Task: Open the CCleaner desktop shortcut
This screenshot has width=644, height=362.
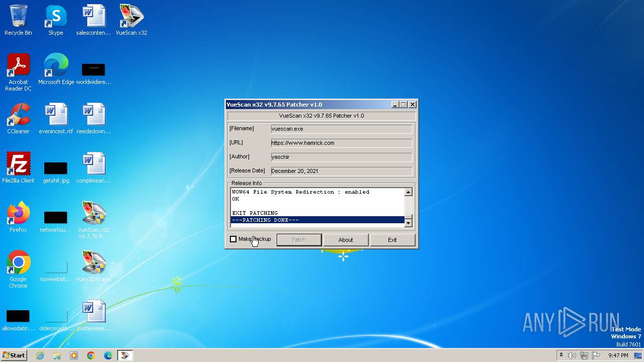Action: [x=18, y=119]
